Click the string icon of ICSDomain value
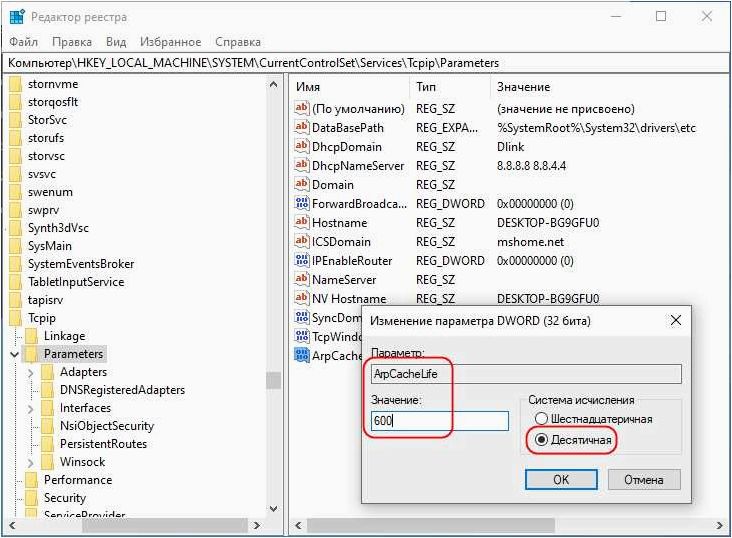 tap(302, 242)
